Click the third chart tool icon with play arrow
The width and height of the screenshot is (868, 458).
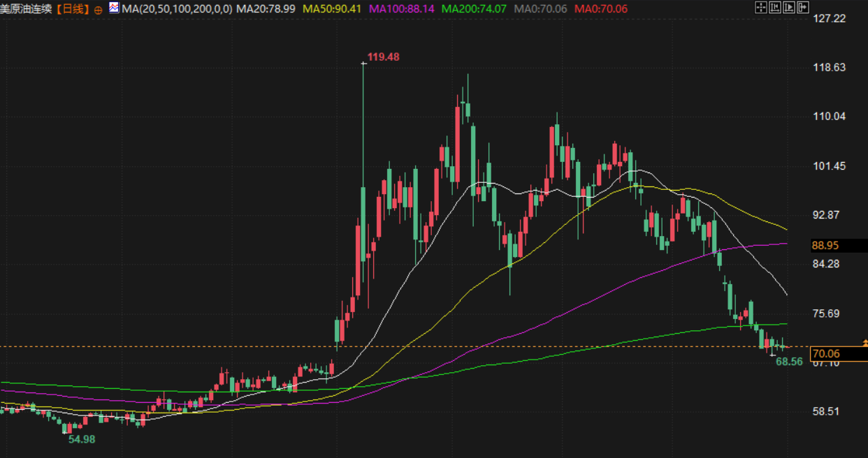coord(788,8)
